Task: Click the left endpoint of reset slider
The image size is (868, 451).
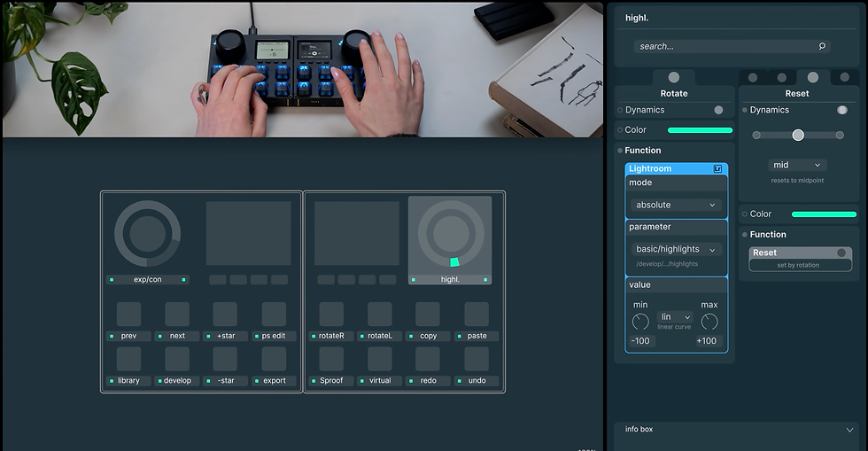Action: [x=756, y=136]
